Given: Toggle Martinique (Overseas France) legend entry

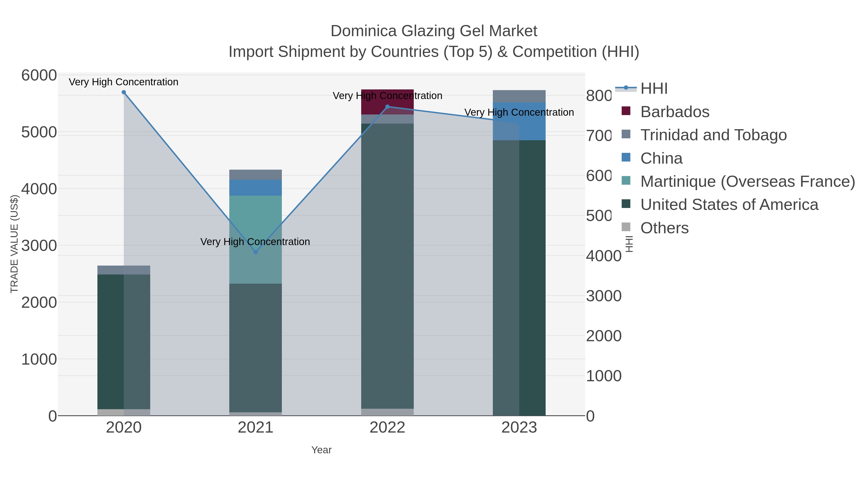Looking at the screenshot, I should click(x=738, y=181).
